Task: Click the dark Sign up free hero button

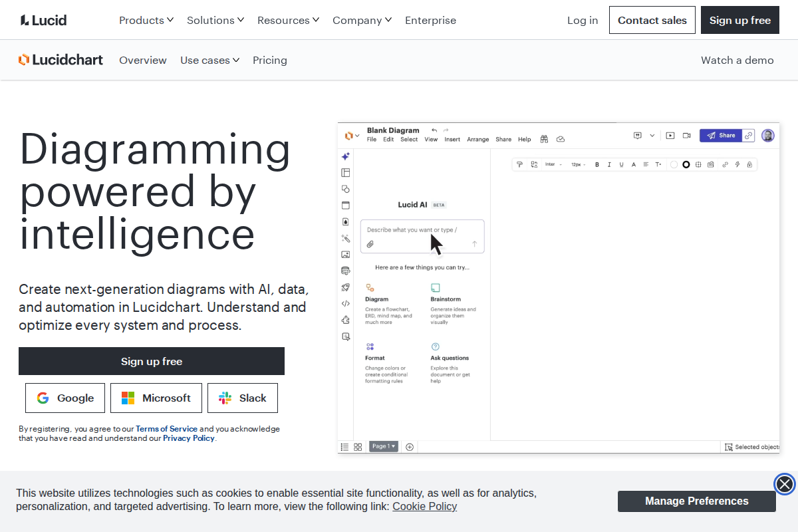Action: point(152,361)
